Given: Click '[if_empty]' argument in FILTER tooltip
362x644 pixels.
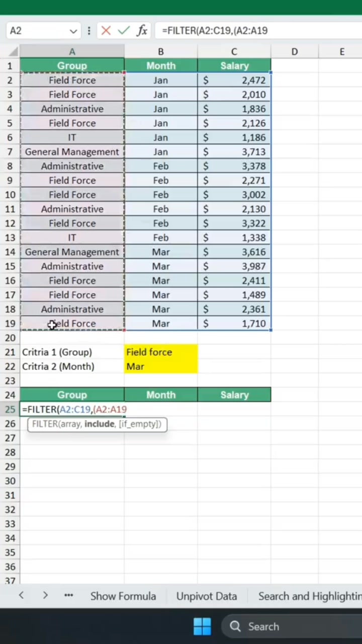Looking at the screenshot, I should click(x=139, y=424).
